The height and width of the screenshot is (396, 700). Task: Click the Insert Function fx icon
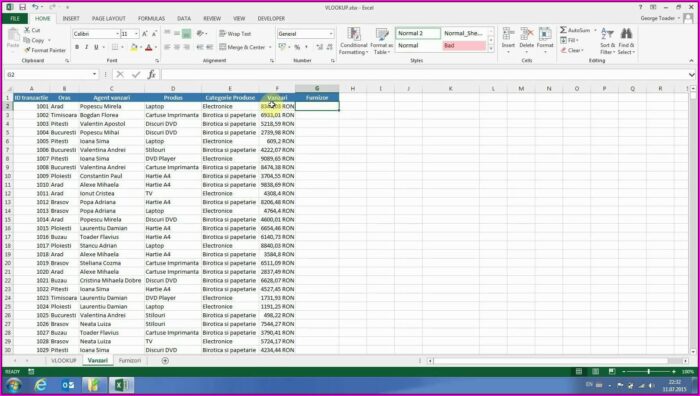tap(151, 75)
